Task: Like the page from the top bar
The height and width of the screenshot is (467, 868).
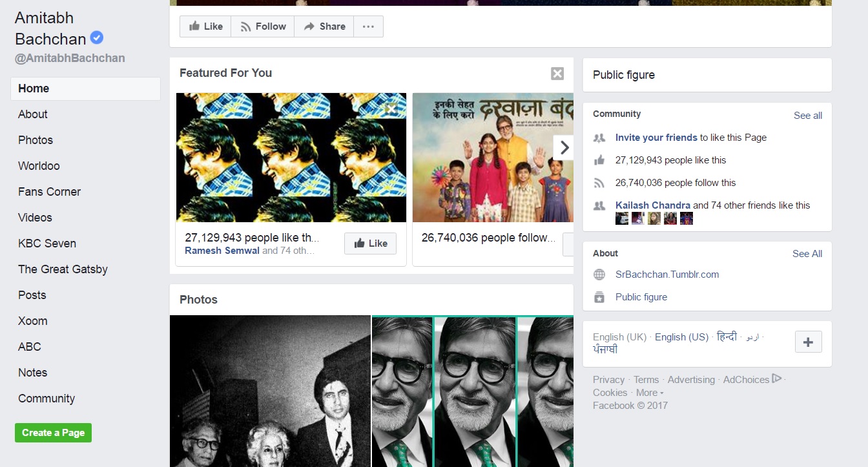Action: pyautogui.click(x=205, y=26)
